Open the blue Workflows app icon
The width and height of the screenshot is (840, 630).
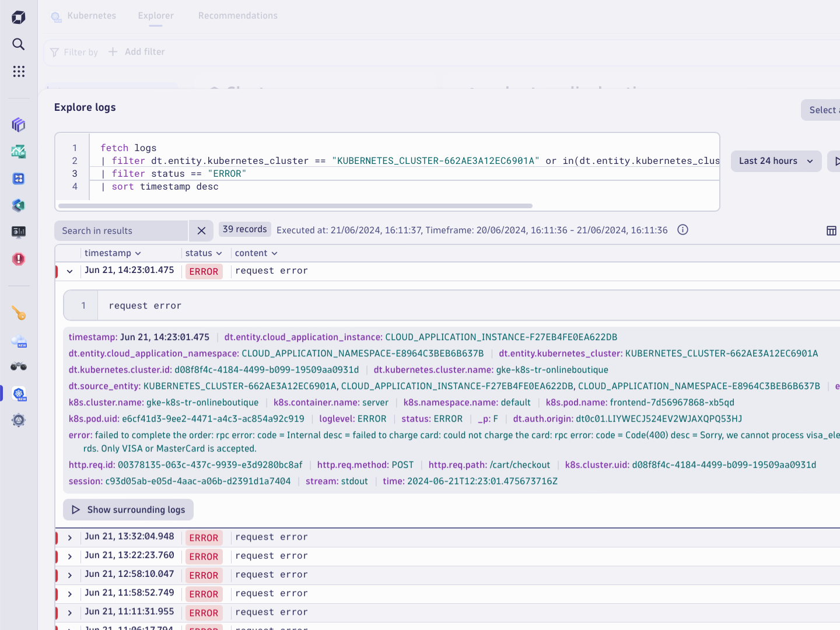pyautogui.click(x=19, y=178)
